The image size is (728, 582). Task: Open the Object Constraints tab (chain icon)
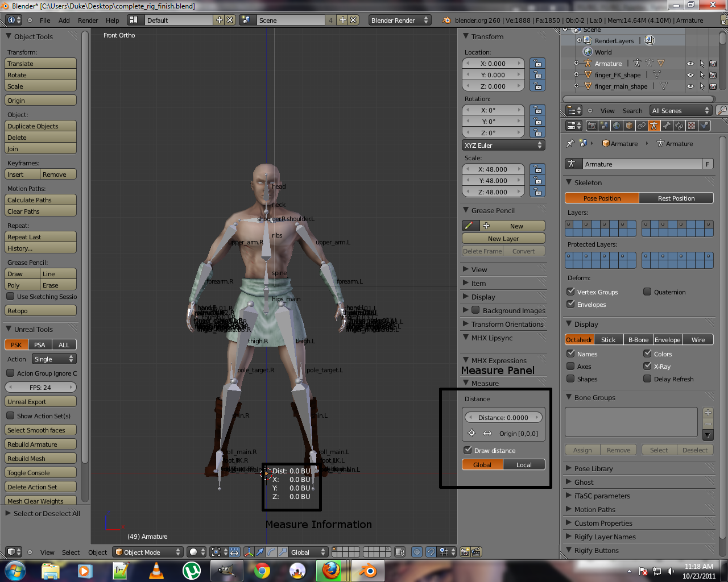coord(642,126)
